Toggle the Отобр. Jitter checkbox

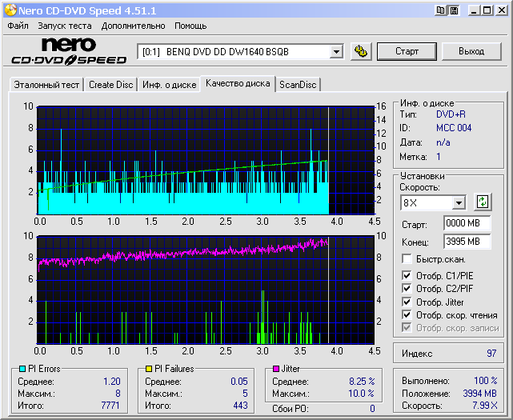tap(407, 302)
